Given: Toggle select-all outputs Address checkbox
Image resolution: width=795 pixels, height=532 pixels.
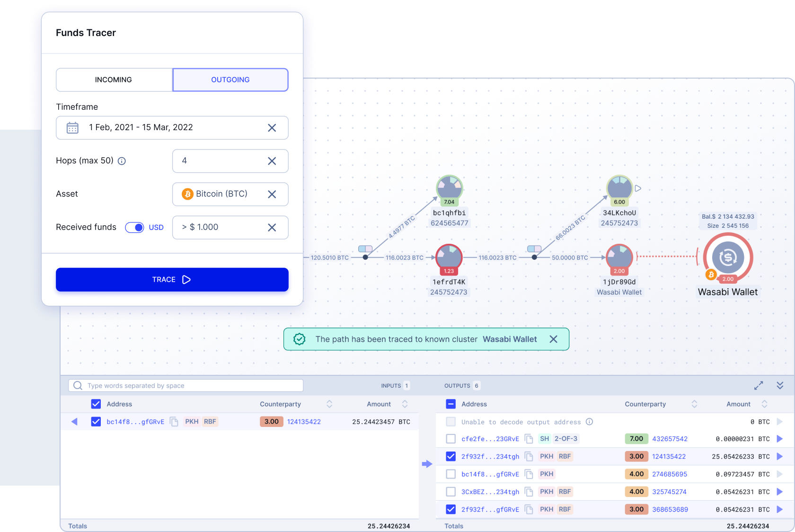Looking at the screenshot, I should 451,404.
